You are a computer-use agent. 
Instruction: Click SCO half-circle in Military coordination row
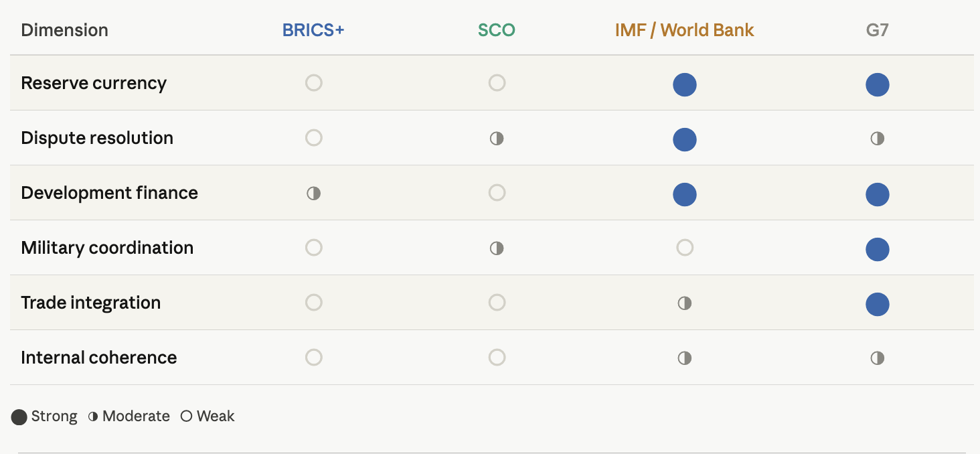[496, 248]
